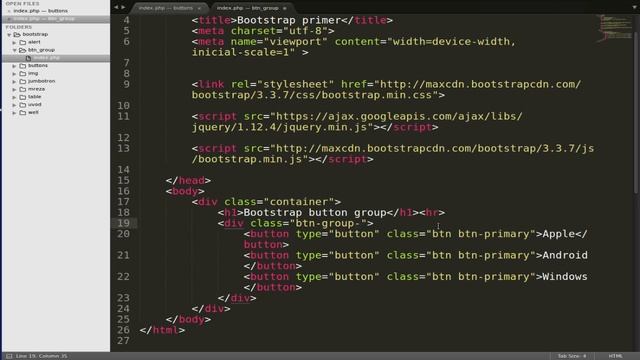Go to next tab with right arrow
This screenshot has width=640, height=360.
tap(123, 7)
